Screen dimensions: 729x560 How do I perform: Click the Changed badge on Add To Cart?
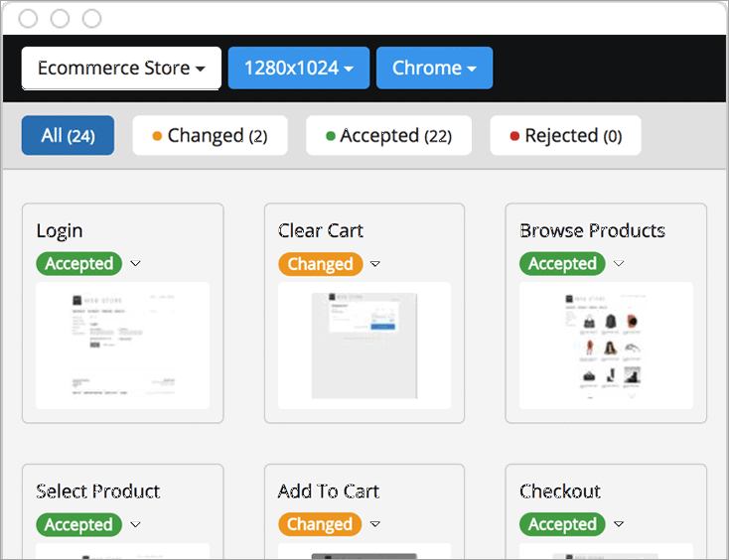pyautogui.click(x=320, y=524)
